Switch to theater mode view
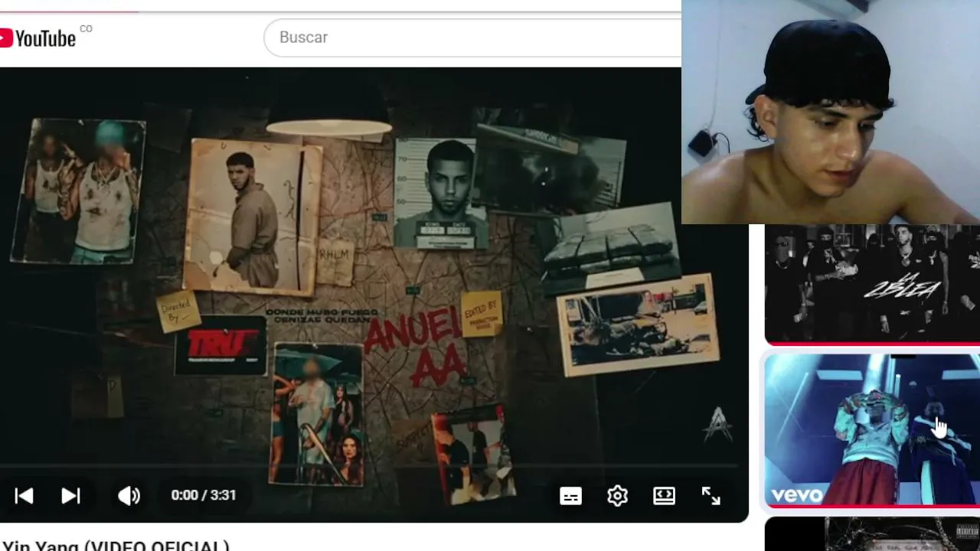980x551 pixels. click(664, 496)
